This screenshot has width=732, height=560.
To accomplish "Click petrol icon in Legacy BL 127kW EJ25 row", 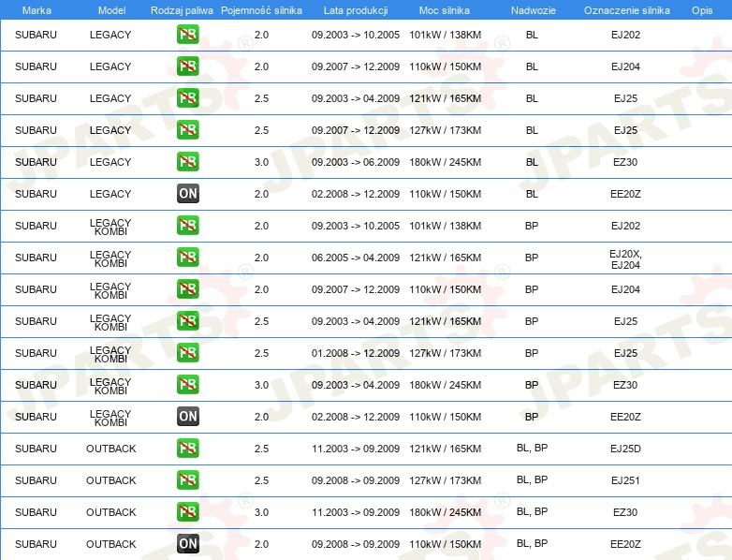I will pos(187,129).
